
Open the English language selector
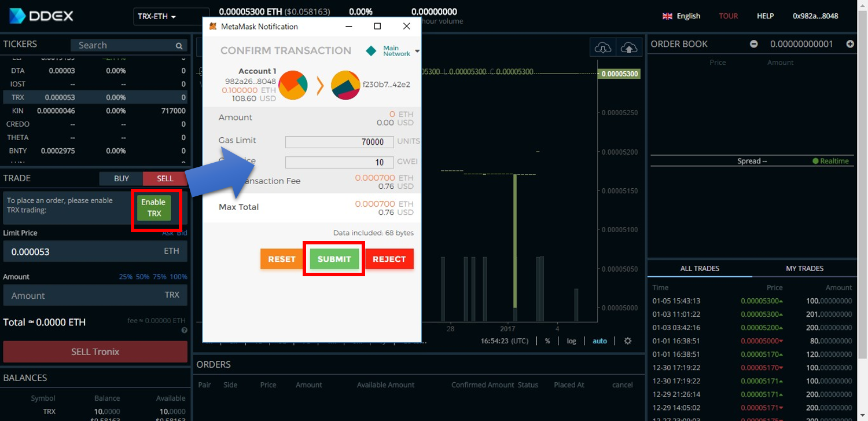[x=682, y=16]
